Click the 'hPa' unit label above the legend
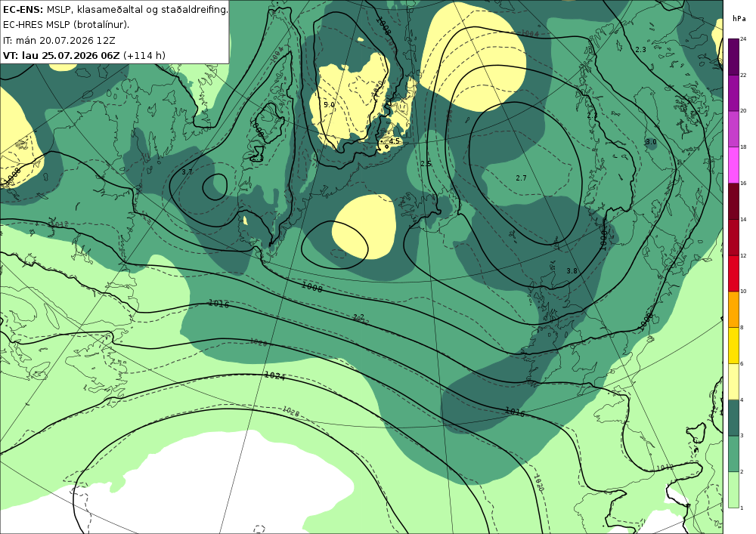This screenshot has height=534, width=756. pyautogui.click(x=739, y=18)
